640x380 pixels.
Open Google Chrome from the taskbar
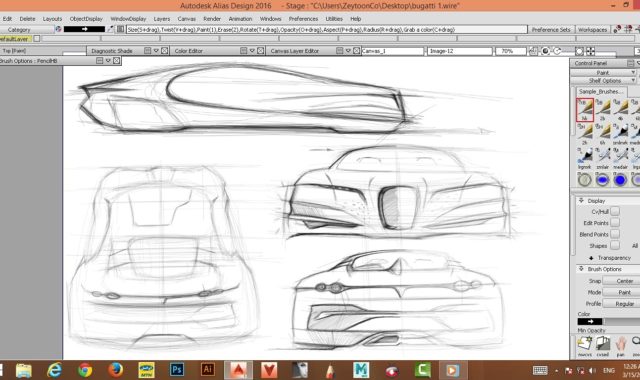click(x=85, y=370)
